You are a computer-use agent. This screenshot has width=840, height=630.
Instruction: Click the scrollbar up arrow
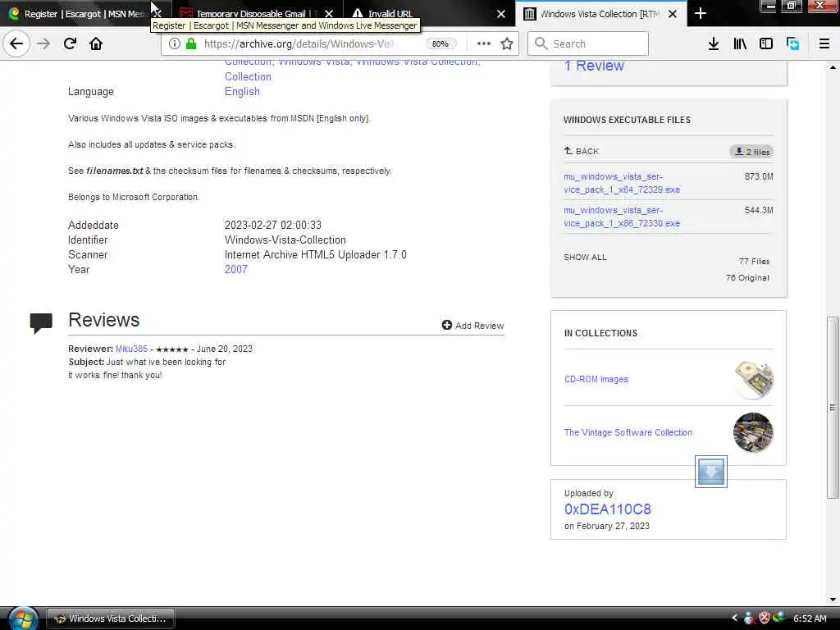pyautogui.click(x=833, y=67)
